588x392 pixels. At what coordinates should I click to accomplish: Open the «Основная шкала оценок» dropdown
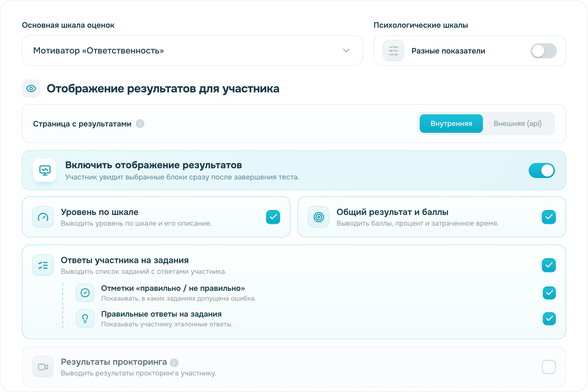click(x=192, y=51)
